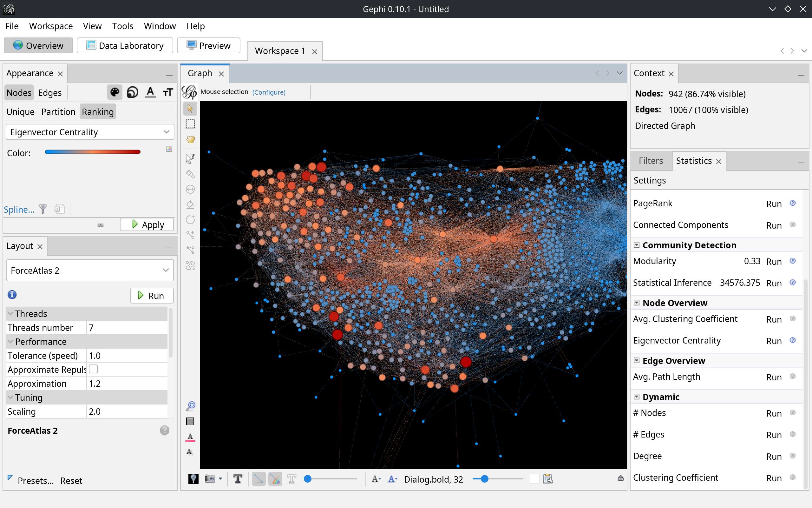Open background color lightbulb icon
This screenshot has width=812, height=508.
pyautogui.click(x=193, y=479)
